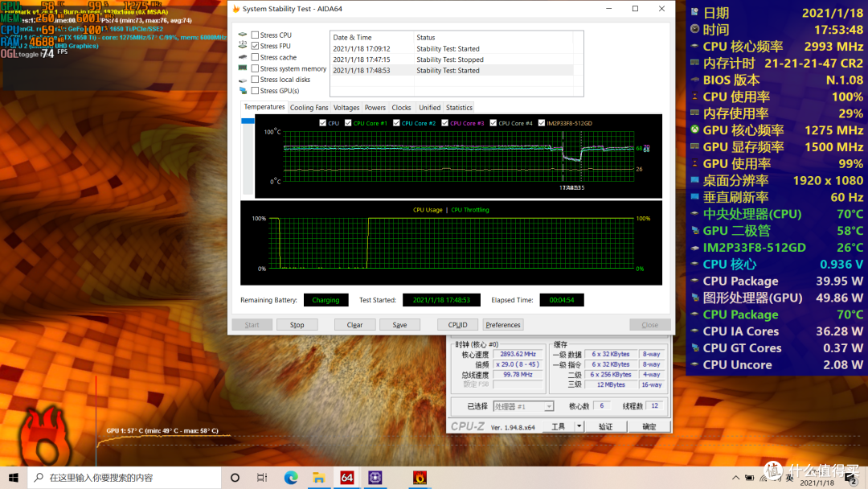Open Cortana circle on taskbar
This screenshot has height=489, width=868.
click(235, 478)
